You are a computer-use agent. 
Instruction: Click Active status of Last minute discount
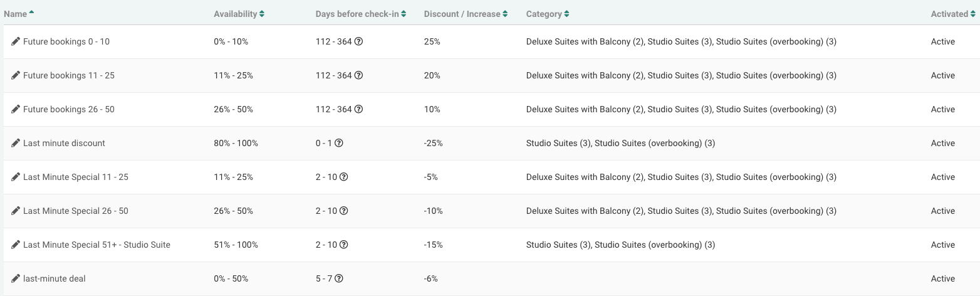pos(942,143)
